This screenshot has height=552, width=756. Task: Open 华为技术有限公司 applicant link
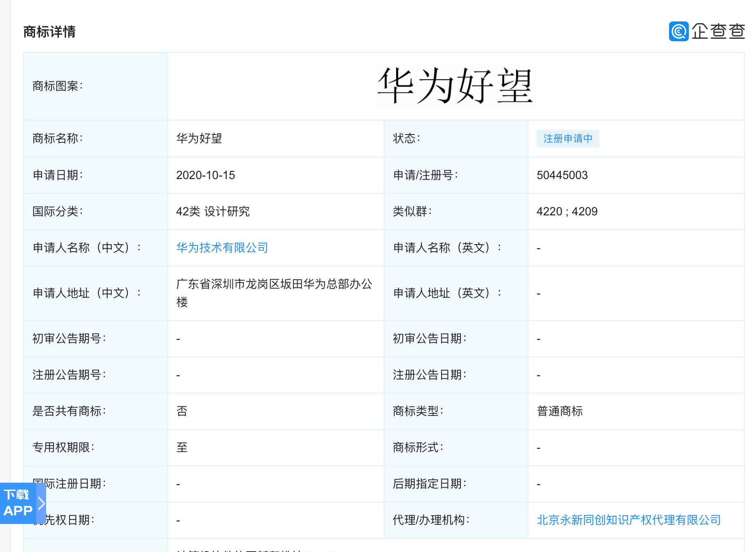(222, 248)
